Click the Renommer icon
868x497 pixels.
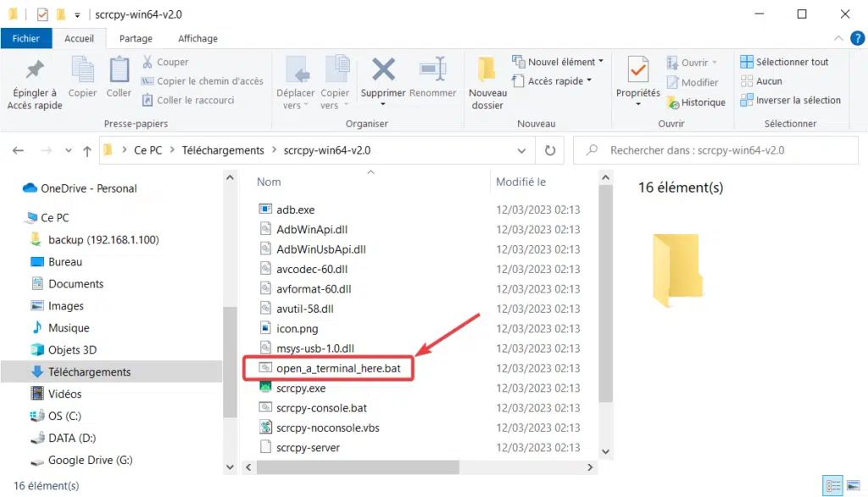tap(433, 77)
